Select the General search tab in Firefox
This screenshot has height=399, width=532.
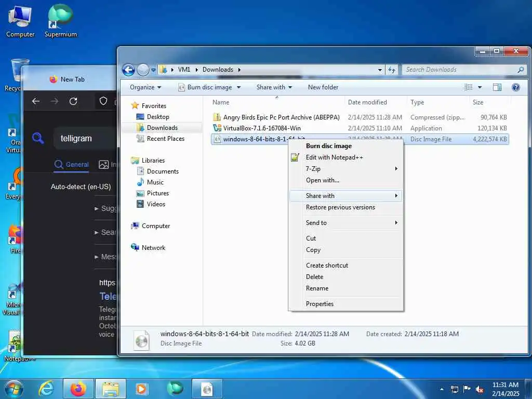[72, 165]
